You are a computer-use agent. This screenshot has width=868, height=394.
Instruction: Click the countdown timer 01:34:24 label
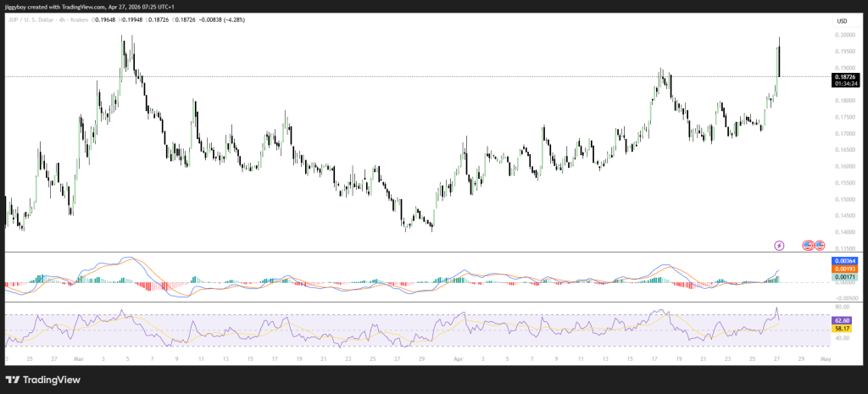pos(846,84)
